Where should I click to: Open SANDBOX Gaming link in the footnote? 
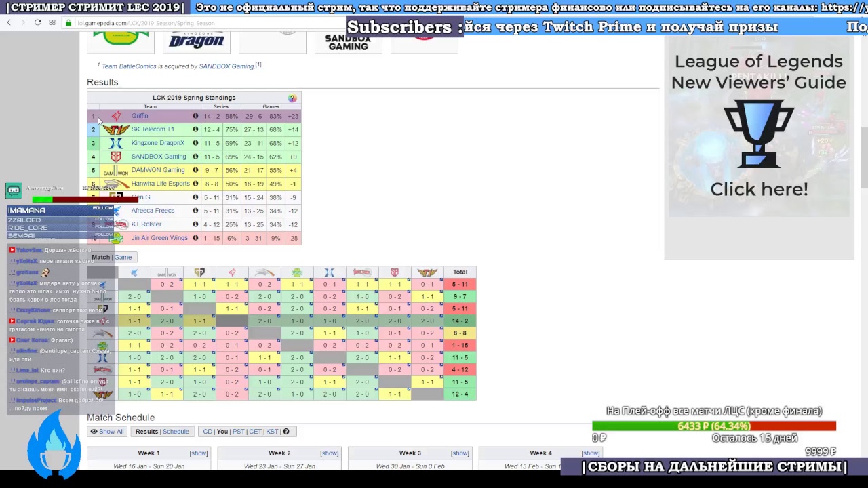click(x=226, y=66)
